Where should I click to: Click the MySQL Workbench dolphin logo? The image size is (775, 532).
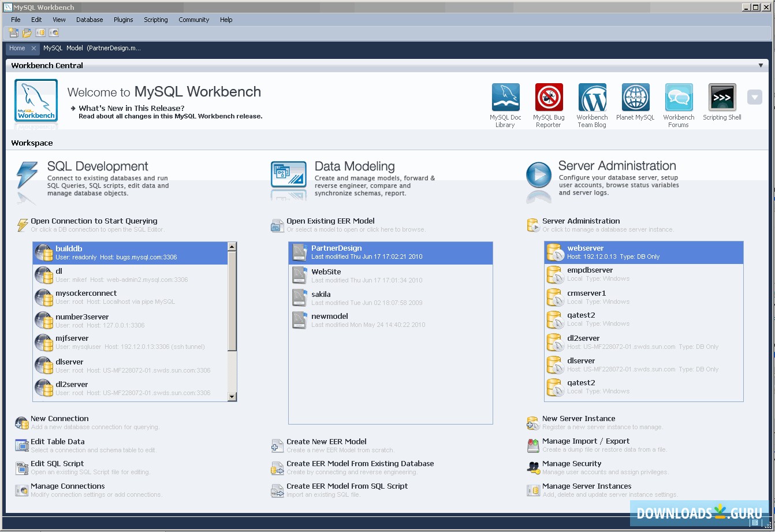click(x=36, y=102)
